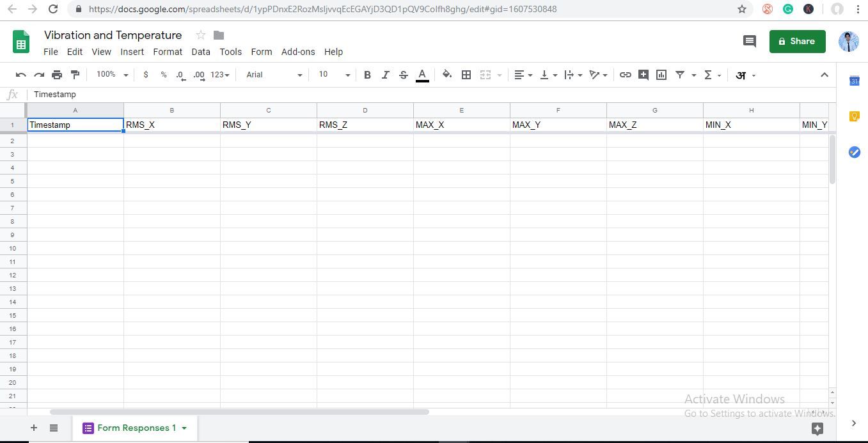Go to Sheets home via green logo
The width and height of the screenshot is (868, 443).
coord(21,42)
